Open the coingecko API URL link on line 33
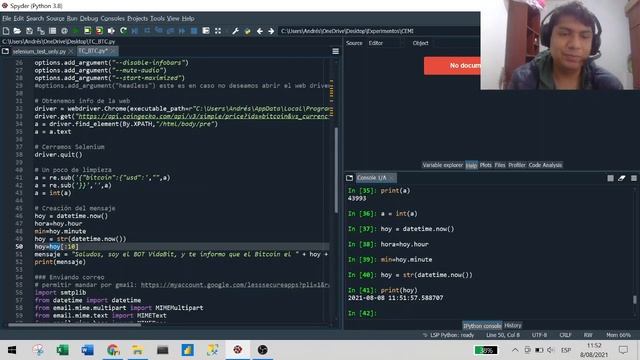The image size is (640, 360). point(203,116)
